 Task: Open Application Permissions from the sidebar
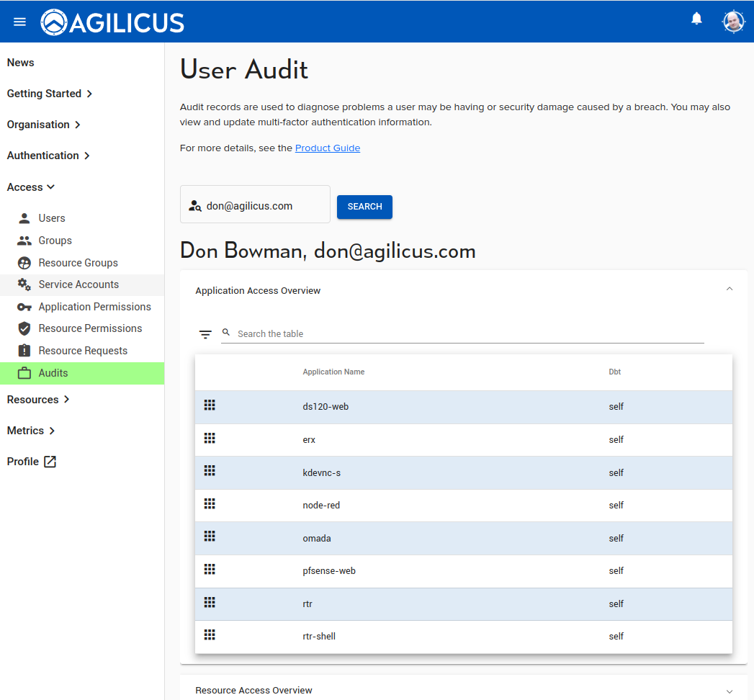click(x=94, y=307)
